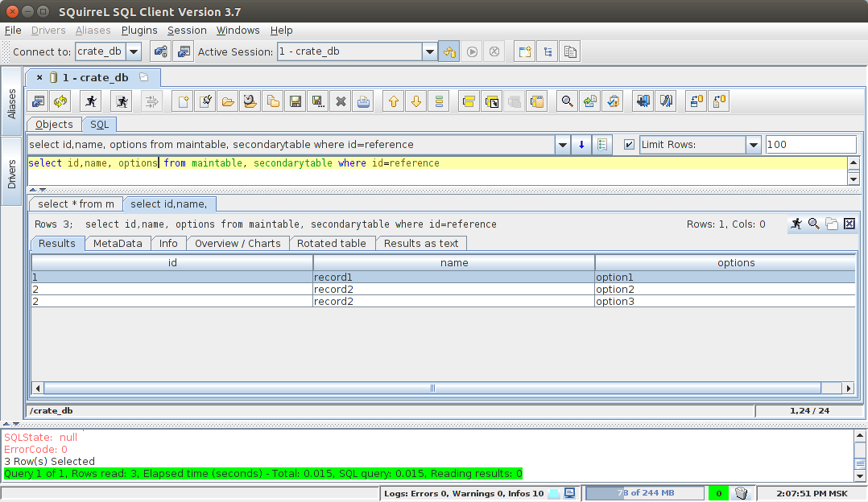Screen dimensions: 868x502
Task: Select the previous SQL from history
Action: [x=393, y=101]
